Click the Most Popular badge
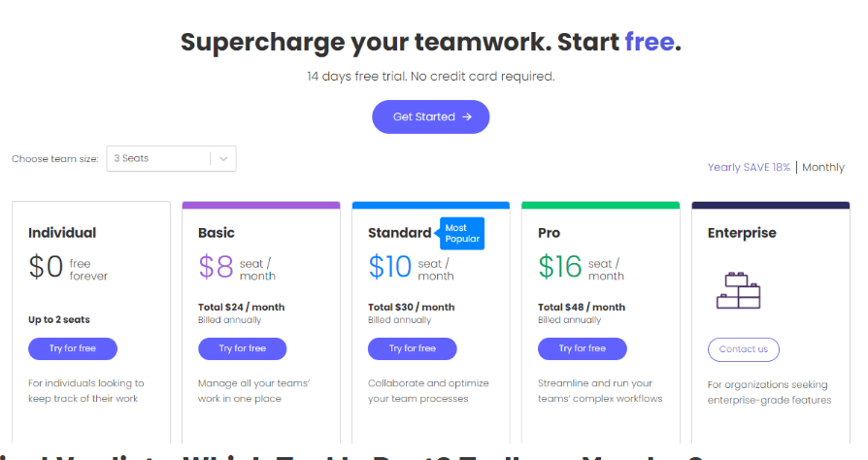868x460 pixels. tap(461, 234)
